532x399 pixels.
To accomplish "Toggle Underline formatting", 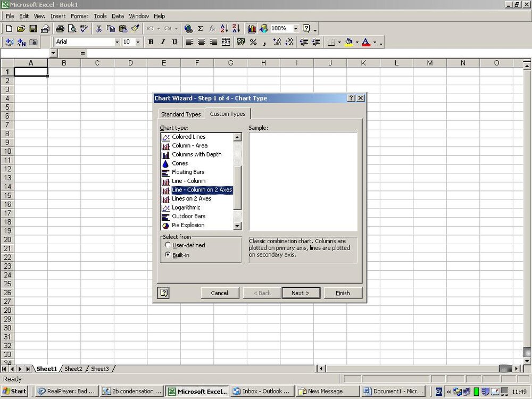I will (174, 42).
